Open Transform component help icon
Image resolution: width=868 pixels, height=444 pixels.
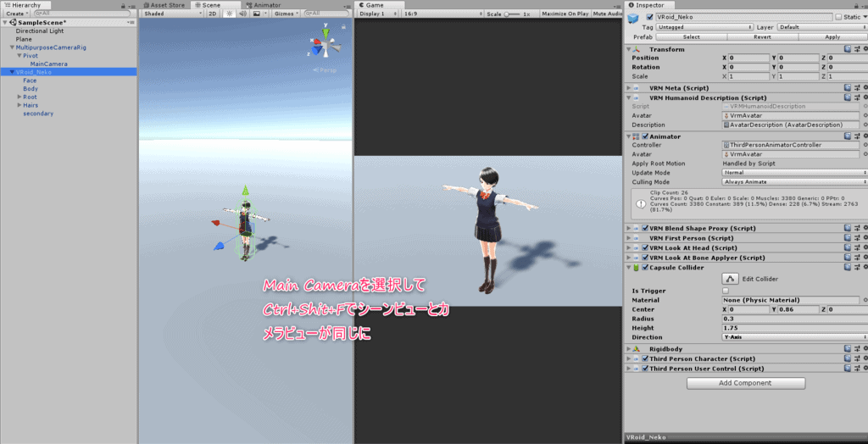847,49
